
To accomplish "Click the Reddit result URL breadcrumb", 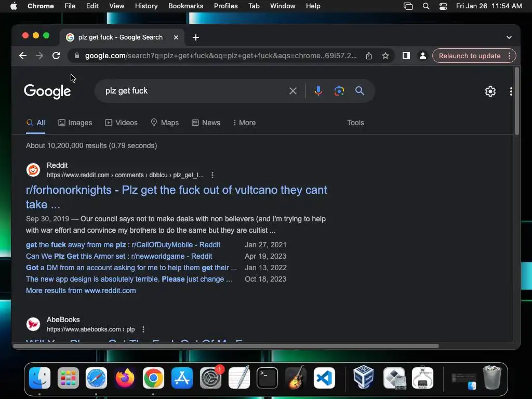I will (x=125, y=175).
